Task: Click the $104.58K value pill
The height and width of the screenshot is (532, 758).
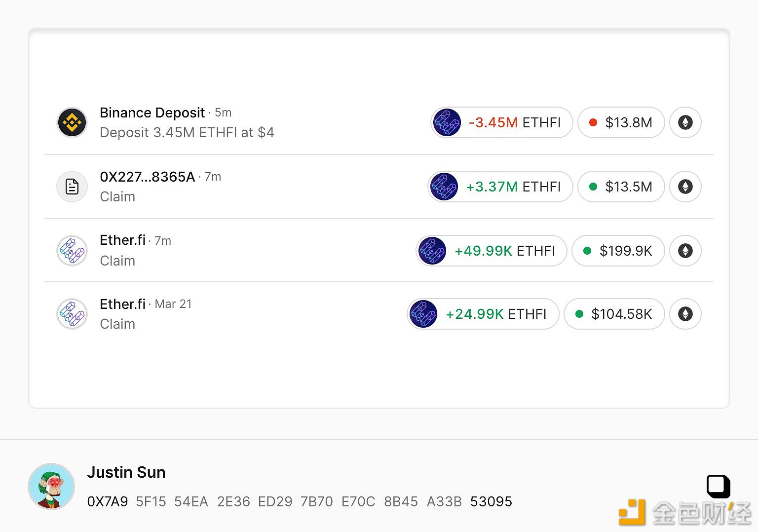Action: point(614,314)
